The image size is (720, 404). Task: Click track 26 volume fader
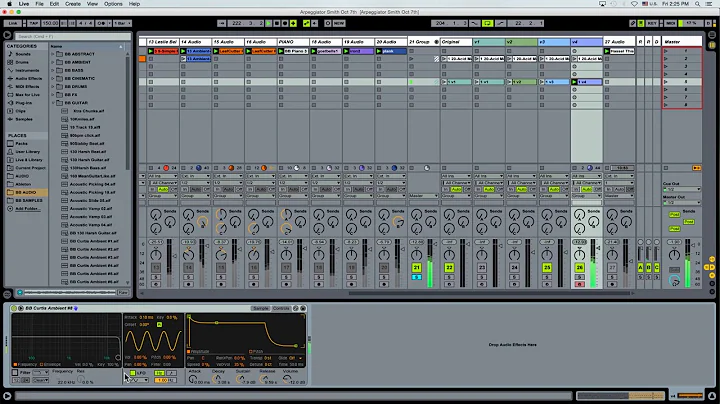598,248
